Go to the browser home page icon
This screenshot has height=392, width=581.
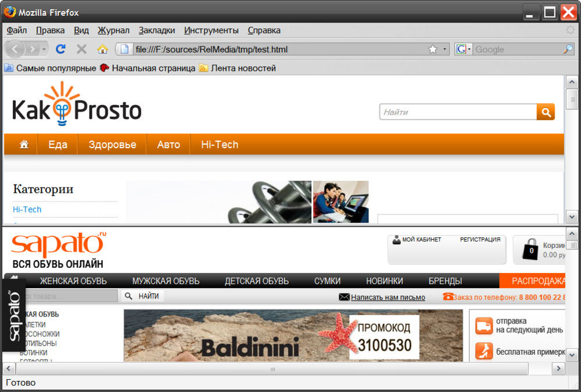(x=102, y=49)
